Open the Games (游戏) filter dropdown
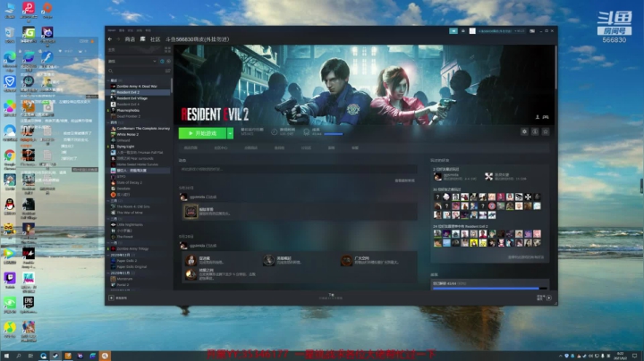The image size is (644, 361). tap(132, 61)
